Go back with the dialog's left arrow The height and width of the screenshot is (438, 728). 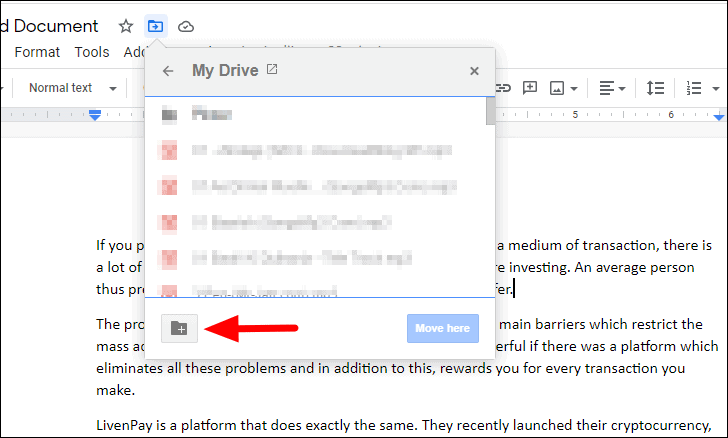click(x=168, y=71)
